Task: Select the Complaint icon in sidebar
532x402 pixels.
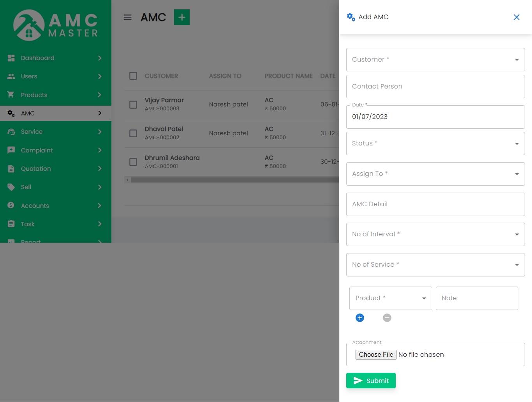Action: [11, 150]
